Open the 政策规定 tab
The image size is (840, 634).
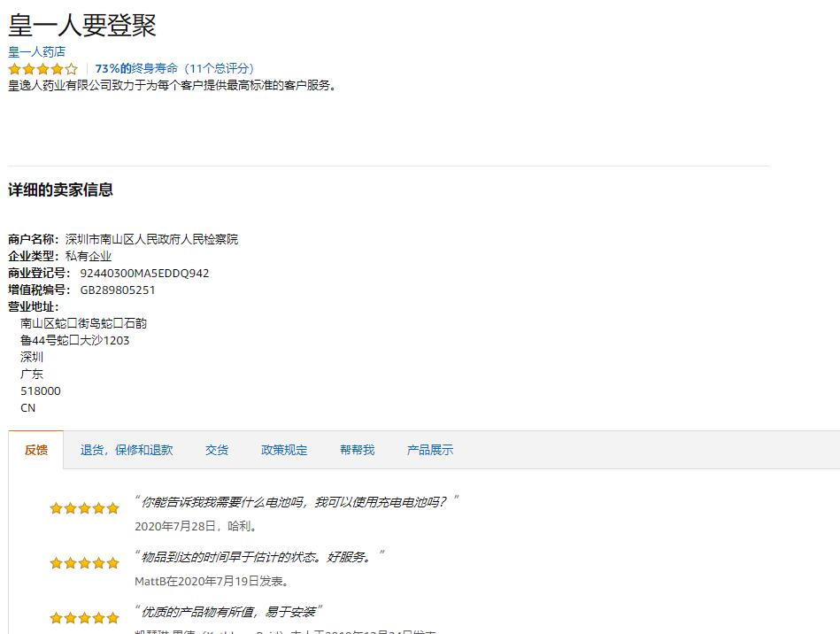(x=284, y=450)
